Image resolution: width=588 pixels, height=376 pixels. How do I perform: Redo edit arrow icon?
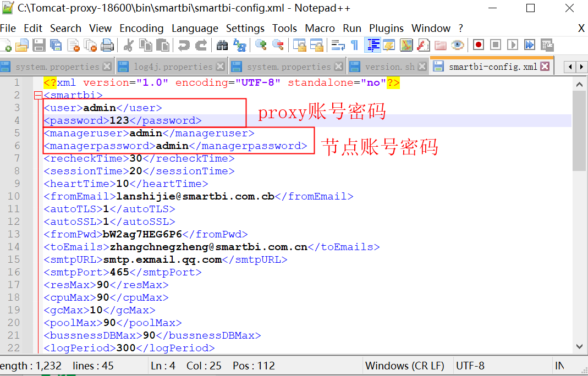point(201,46)
